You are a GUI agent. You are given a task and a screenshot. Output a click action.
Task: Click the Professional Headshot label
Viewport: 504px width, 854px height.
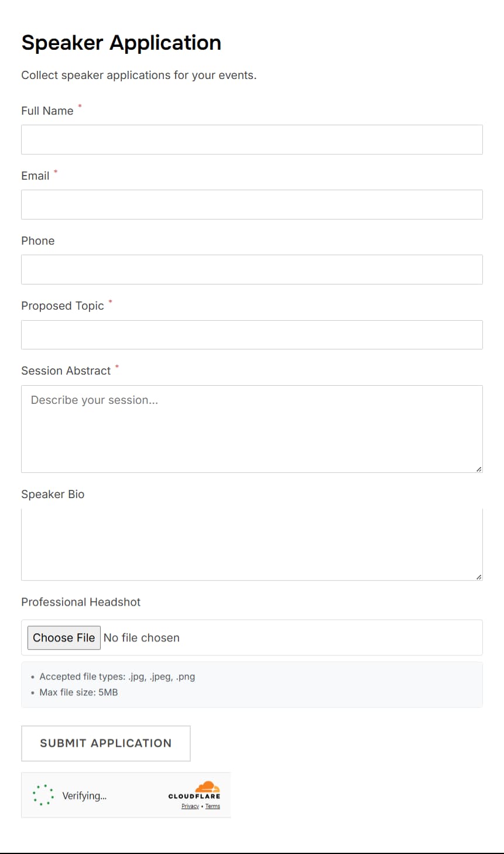pyautogui.click(x=81, y=602)
